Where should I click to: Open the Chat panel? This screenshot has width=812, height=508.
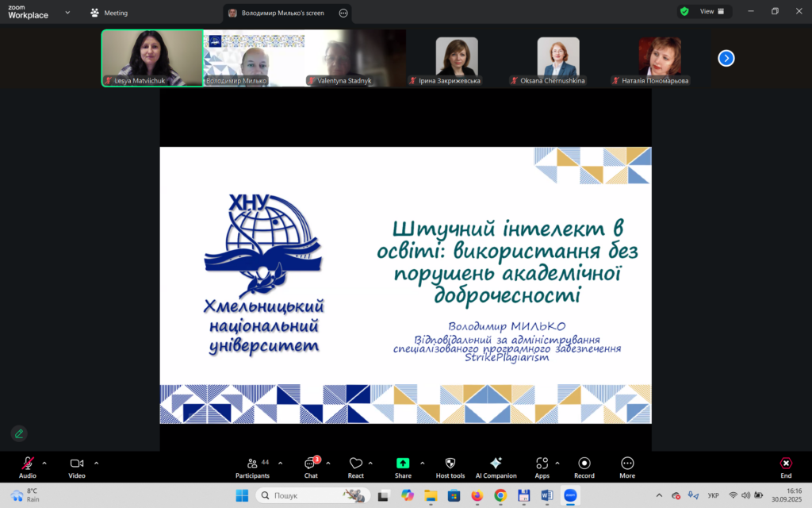click(311, 467)
